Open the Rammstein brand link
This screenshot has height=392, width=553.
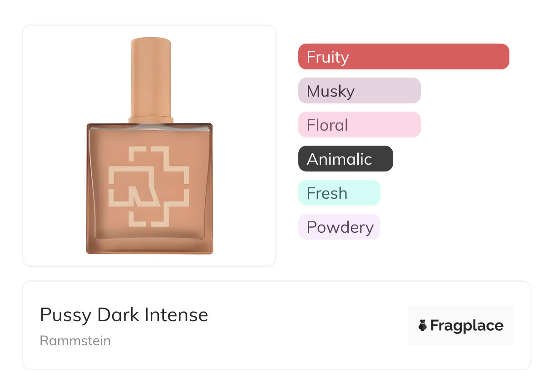click(75, 341)
